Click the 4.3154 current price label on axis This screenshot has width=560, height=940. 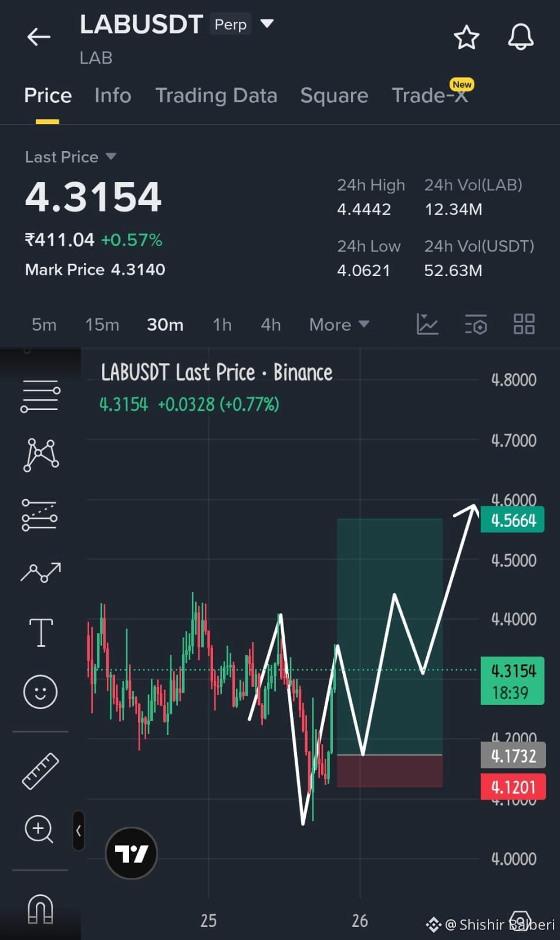point(512,681)
